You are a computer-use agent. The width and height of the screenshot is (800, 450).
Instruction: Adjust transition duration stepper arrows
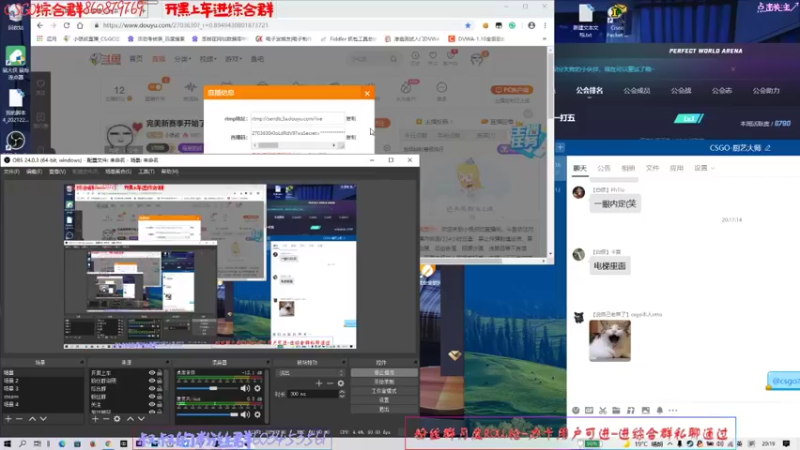(x=342, y=394)
